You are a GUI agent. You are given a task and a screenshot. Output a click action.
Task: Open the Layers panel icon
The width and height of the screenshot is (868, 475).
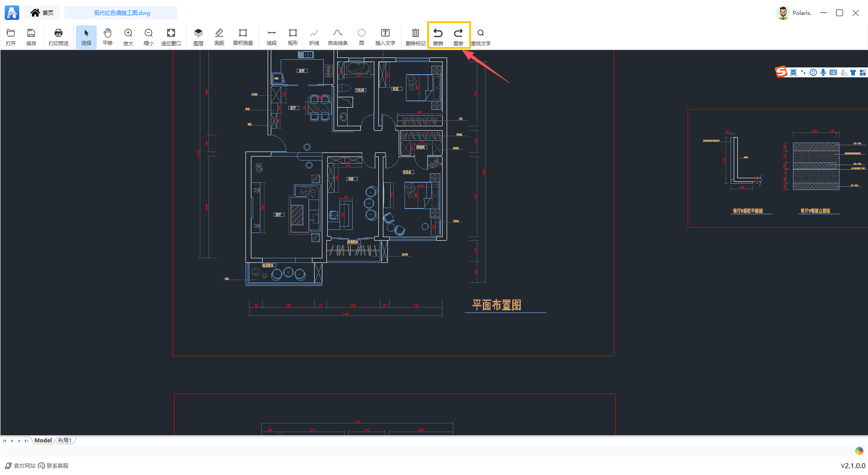click(198, 37)
